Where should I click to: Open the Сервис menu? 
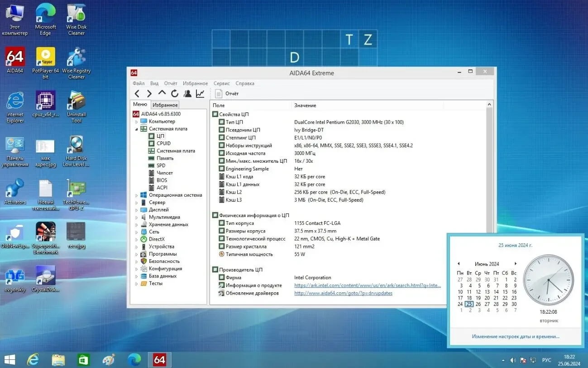coord(221,83)
